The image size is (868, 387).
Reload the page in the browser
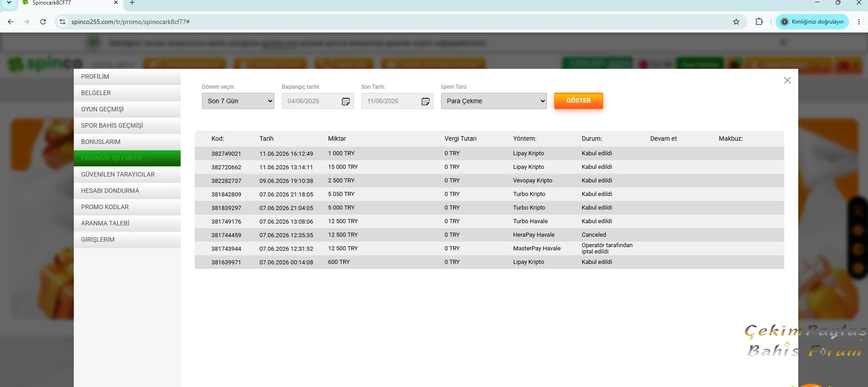click(x=43, y=22)
